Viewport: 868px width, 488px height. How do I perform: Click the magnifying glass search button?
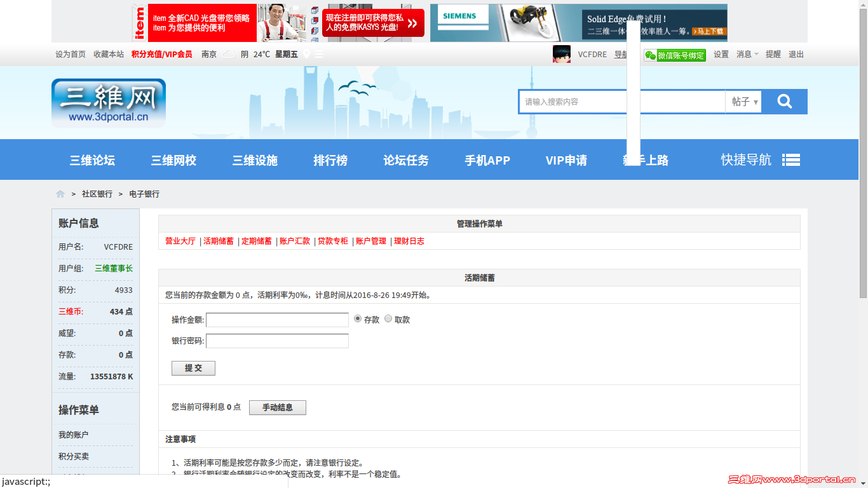(784, 102)
